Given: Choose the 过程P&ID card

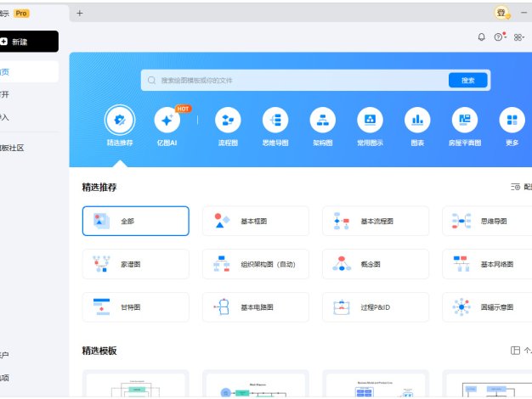Looking at the screenshot, I should coord(376,307).
